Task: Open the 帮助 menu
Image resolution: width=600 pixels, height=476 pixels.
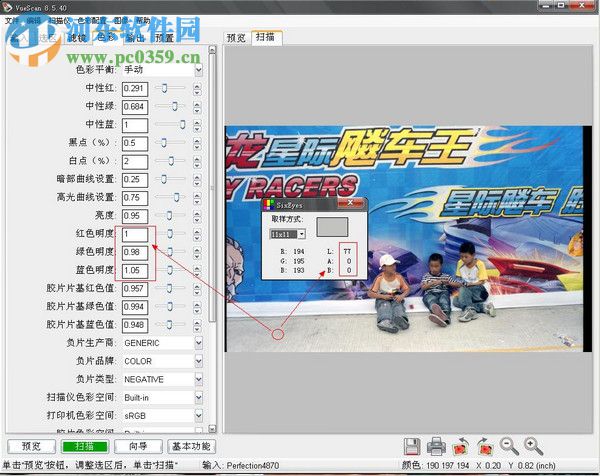Action: tap(143, 21)
